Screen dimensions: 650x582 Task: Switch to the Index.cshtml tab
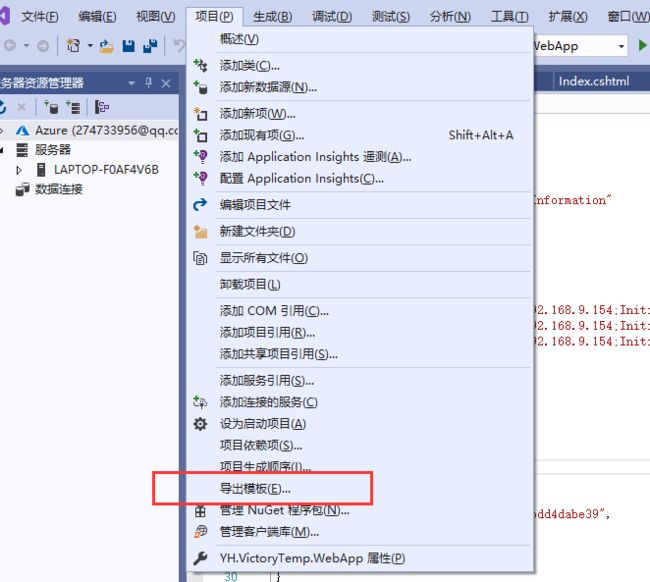tap(594, 81)
